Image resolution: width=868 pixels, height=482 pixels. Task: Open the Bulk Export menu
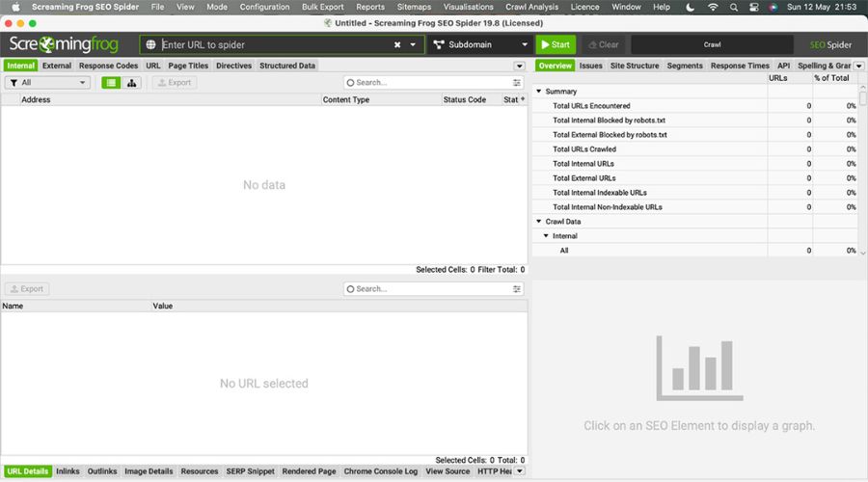[x=322, y=7]
